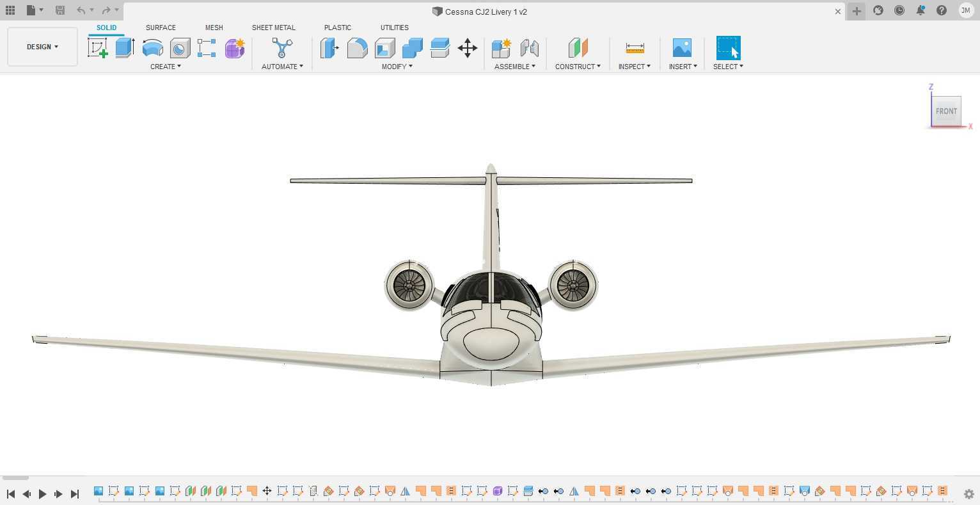This screenshot has width=980, height=505.
Task: Open the Joint tool
Action: point(529,48)
